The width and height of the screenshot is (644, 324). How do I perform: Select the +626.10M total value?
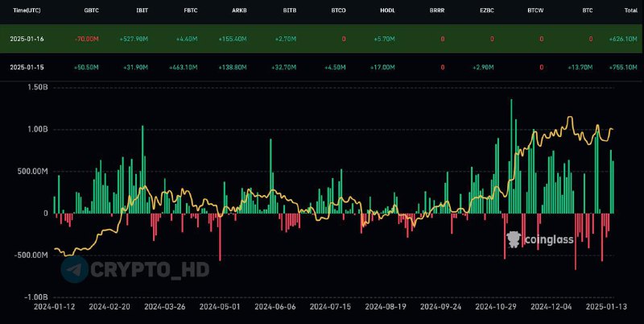point(623,39)
